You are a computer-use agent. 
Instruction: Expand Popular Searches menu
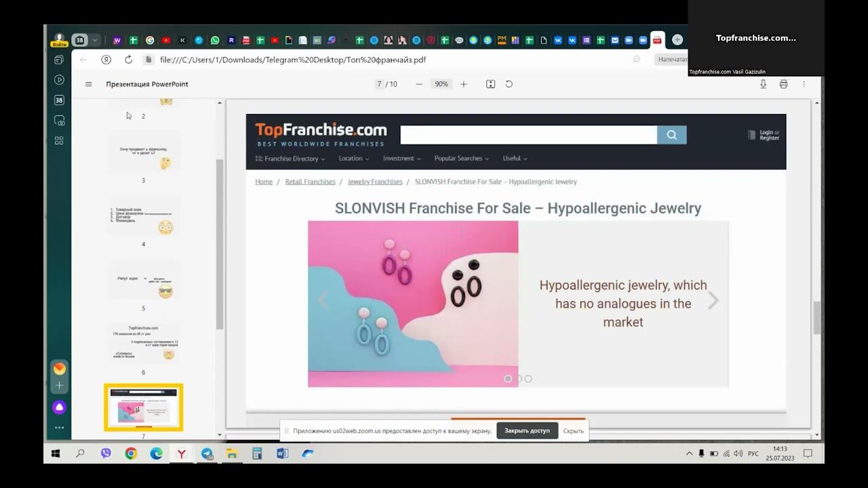[x=462, y=159]
